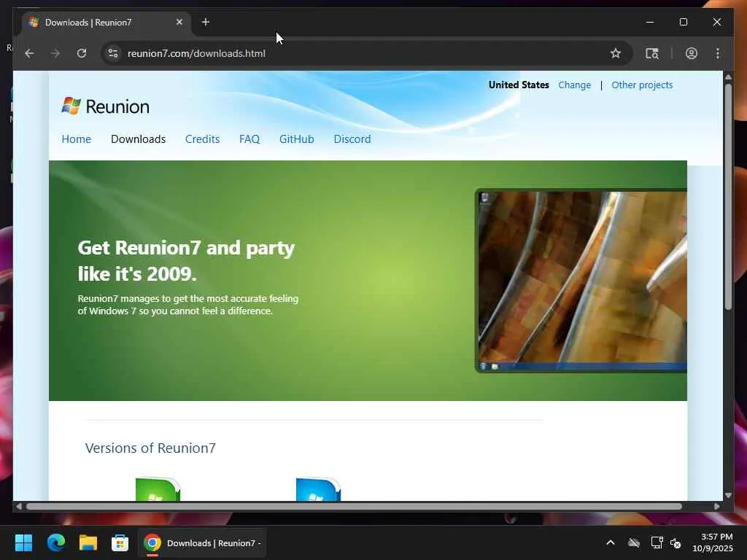The height and width of the screenshot is (560, 747).
Task: Click the scroll-left arrow at the bottom
Action: click(x=18, y=507)
